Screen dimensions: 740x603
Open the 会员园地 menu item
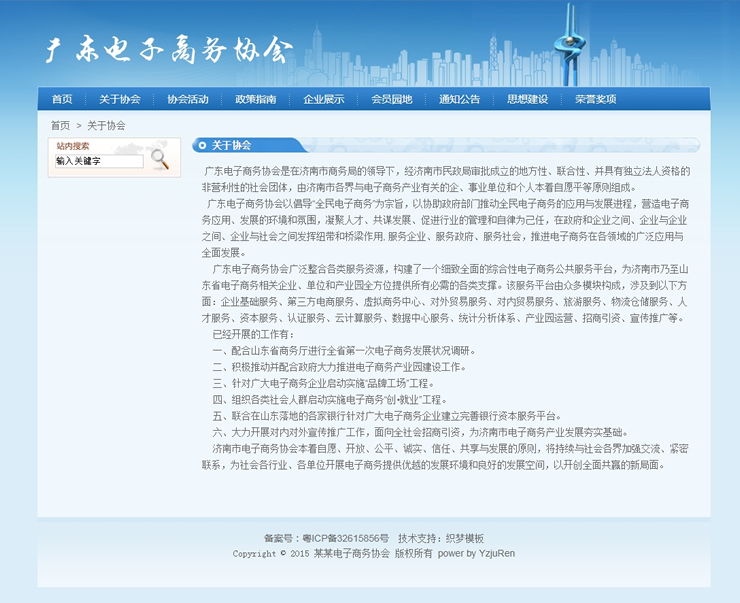coord(391,99)
